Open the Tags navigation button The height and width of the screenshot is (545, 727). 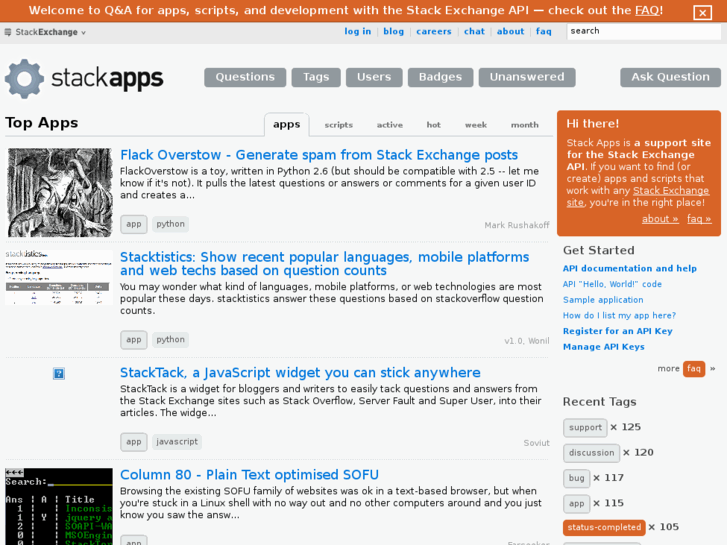pyautogui.click(x=316, y=77)
